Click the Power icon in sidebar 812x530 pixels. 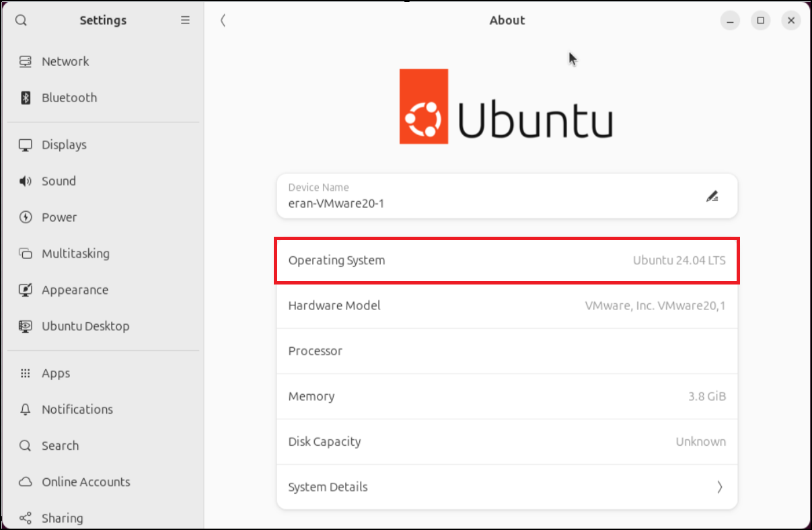[26, 217]
